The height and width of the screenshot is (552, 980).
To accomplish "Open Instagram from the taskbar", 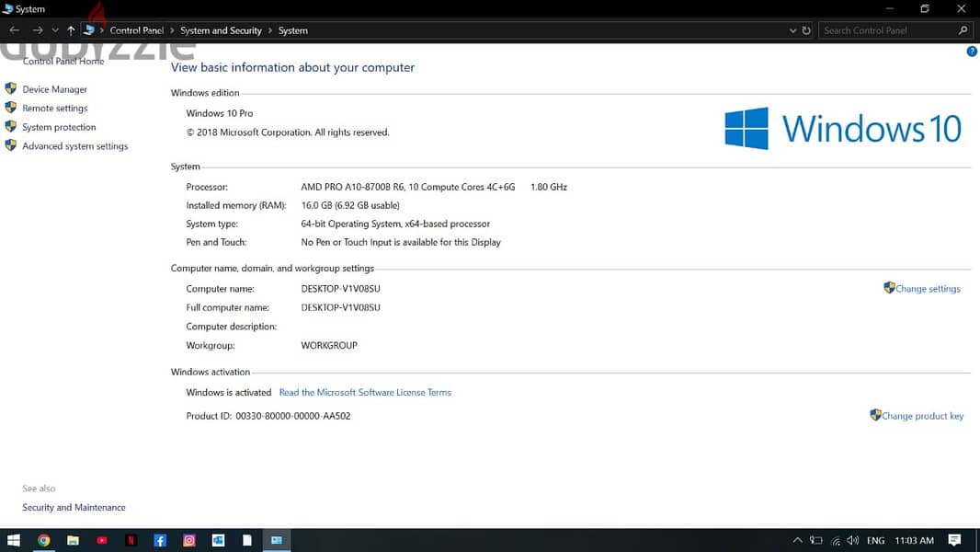I will [189, 540].
